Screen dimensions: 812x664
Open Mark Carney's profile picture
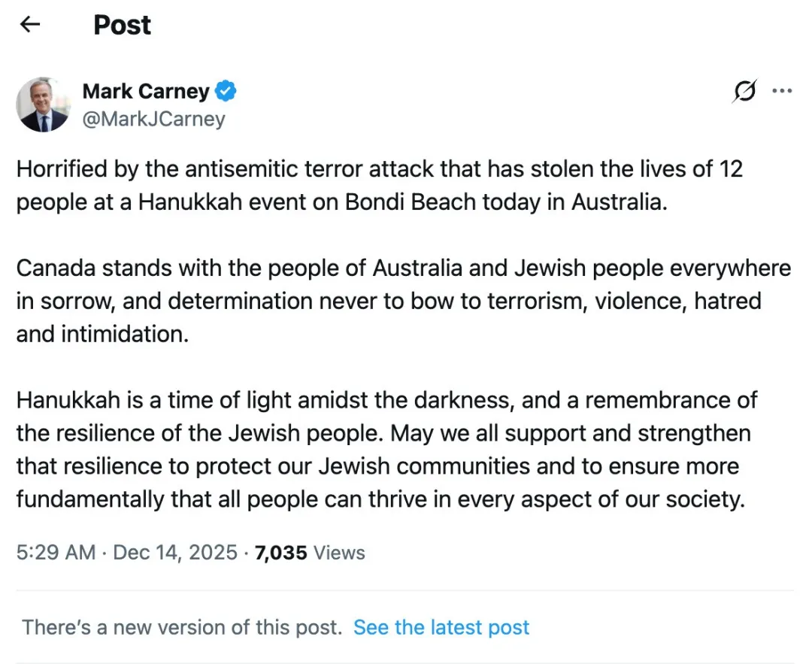tap(43, 105)
